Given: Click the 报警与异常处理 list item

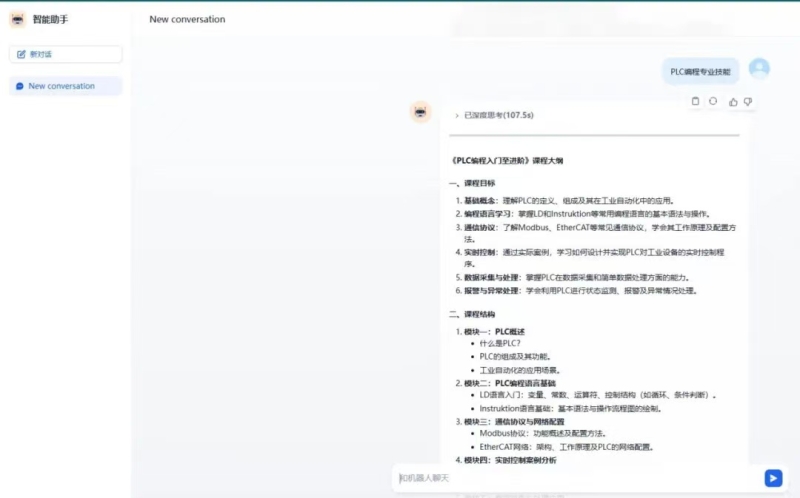Looking at the screenshot, I should coord(577,291).
